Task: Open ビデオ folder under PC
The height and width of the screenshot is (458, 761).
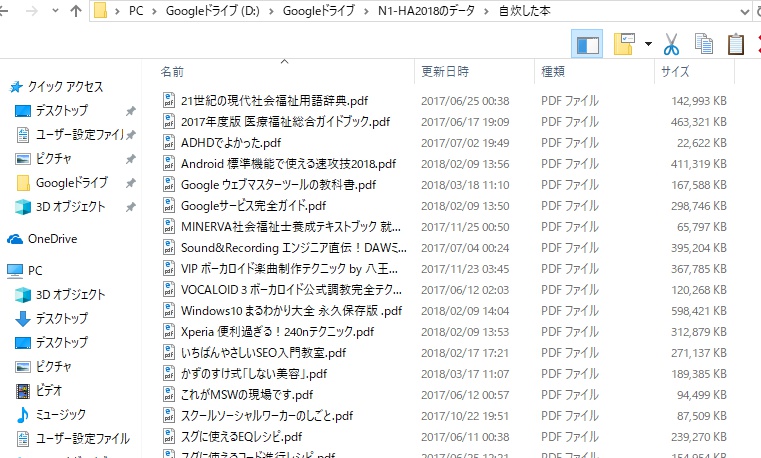Action: click(x=49, y=391)
